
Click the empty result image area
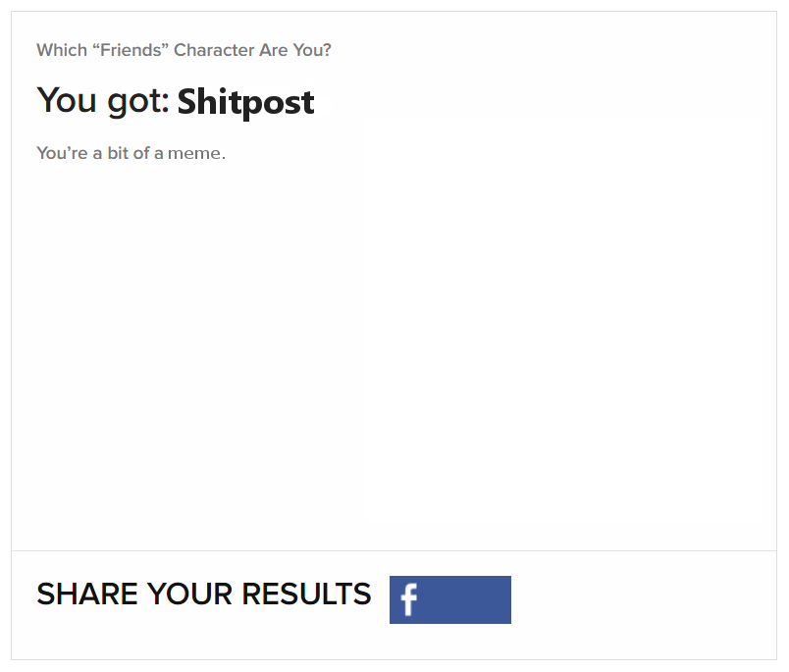click(x=394, y=352)
